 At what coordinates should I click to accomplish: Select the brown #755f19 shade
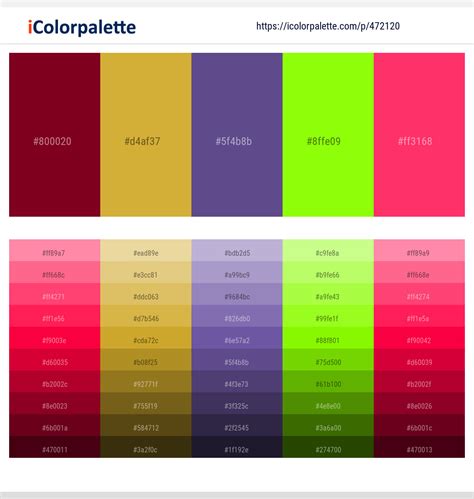pyautogui.click(x=146, y=403)
